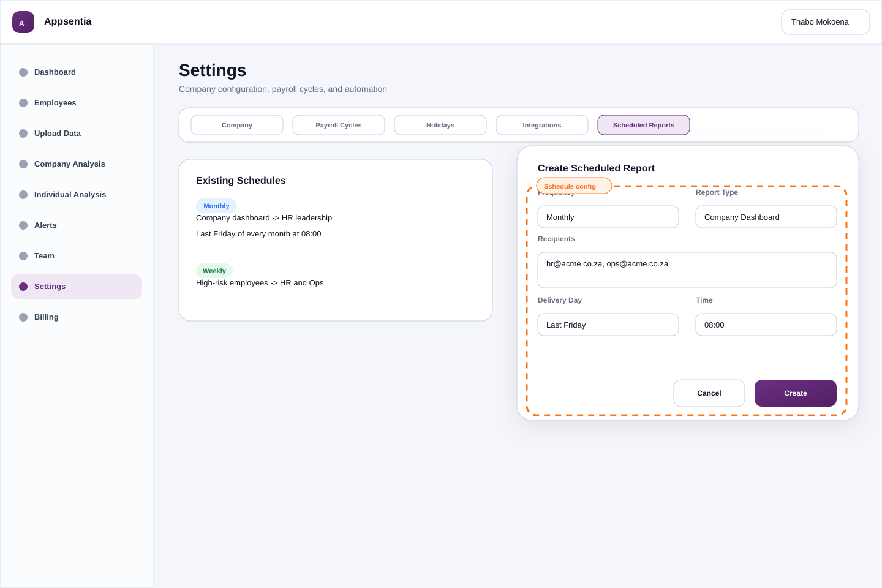Viewport: 882px width, 588px height.
Task: Go to Dashboard in the sidebar
Action: (x=77, y=72)
